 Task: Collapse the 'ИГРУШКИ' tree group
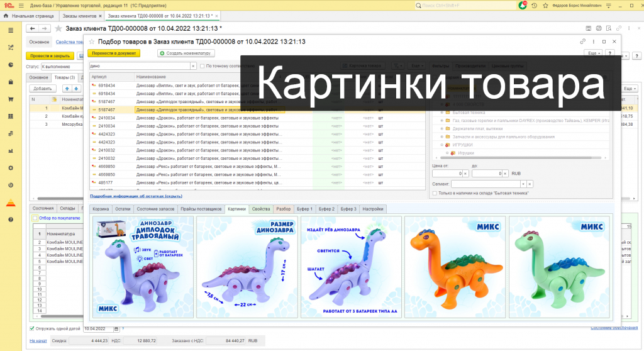click(x=442, y=145)
